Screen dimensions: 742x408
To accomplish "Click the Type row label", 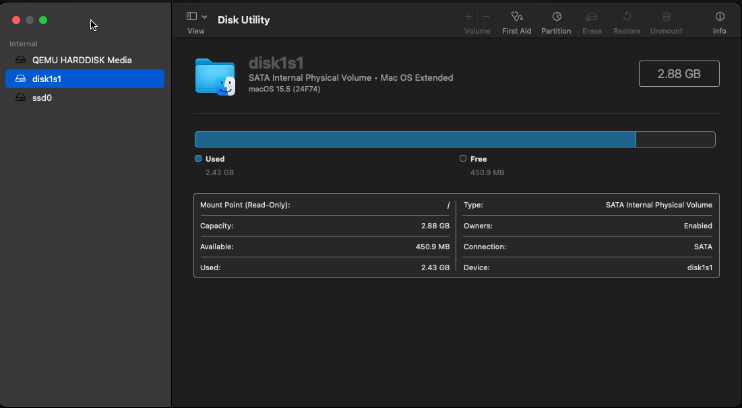I will 473,205.
